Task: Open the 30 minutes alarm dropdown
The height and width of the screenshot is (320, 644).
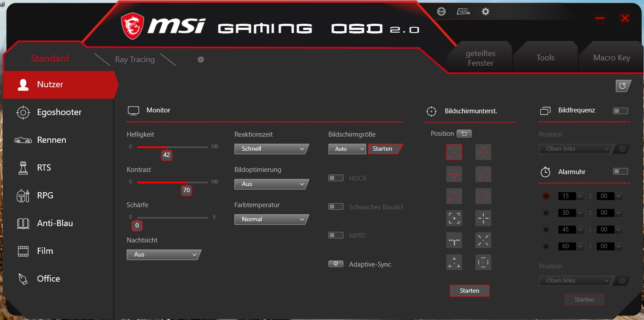Action: point(571,213)
